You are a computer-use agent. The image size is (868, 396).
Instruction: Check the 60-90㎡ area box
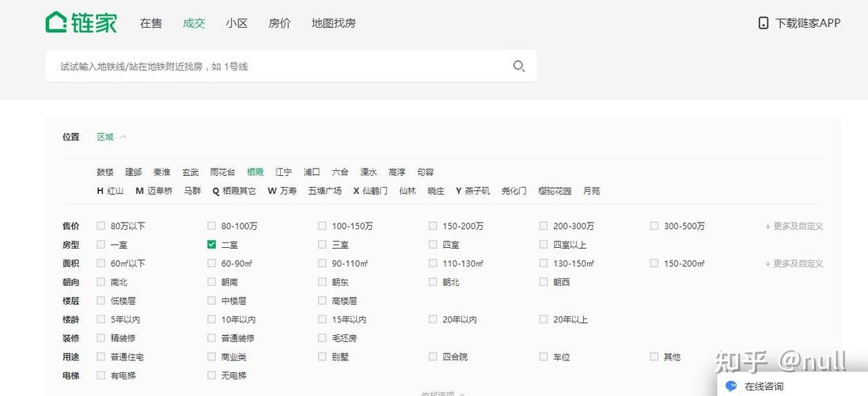click(x=211, y=263)
